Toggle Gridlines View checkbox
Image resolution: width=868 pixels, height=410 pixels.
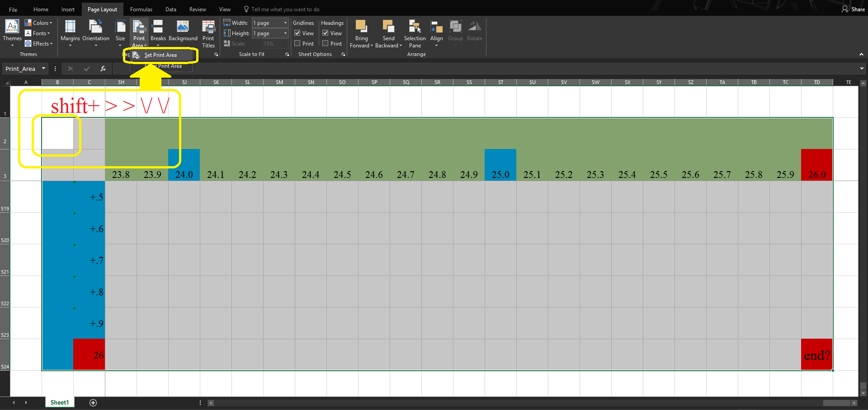coord(297,33)
